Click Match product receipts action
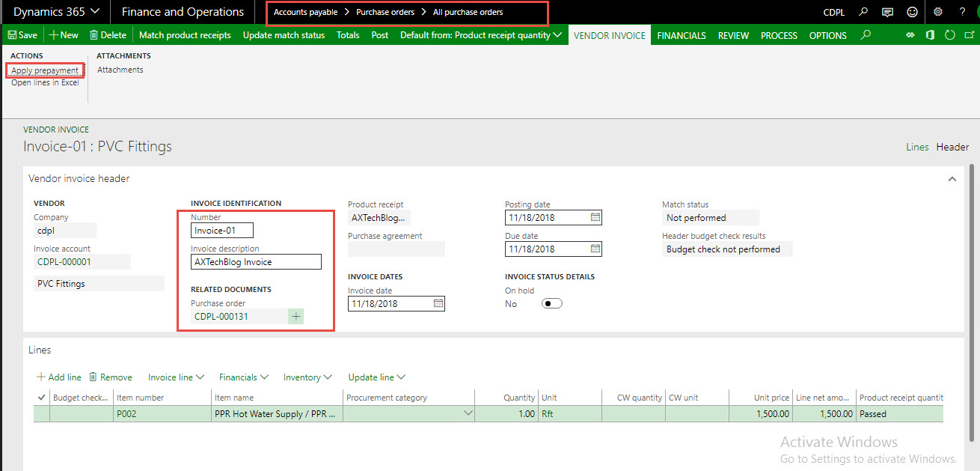This screenshot has width=980, height=471. point(185,35)
